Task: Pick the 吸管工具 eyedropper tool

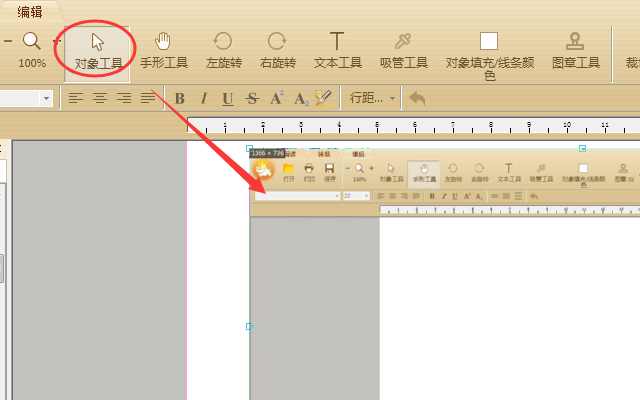Action: pyautogui.click(x=403, y=52)
